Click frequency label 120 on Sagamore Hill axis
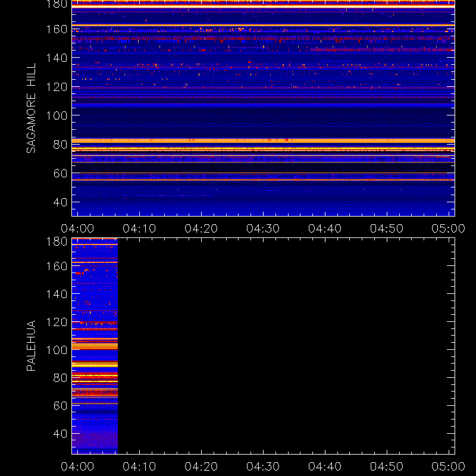476x476 pixels. tap(57, 87)
